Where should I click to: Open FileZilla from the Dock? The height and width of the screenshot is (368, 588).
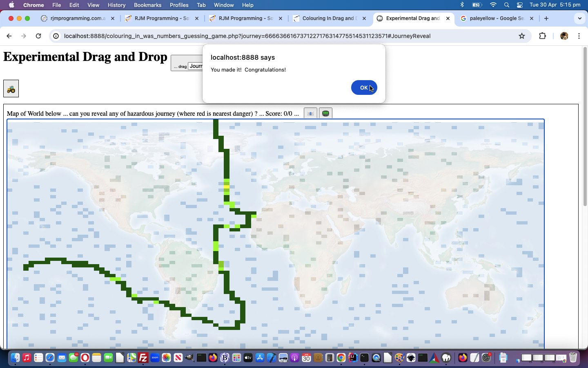[143, 358]
